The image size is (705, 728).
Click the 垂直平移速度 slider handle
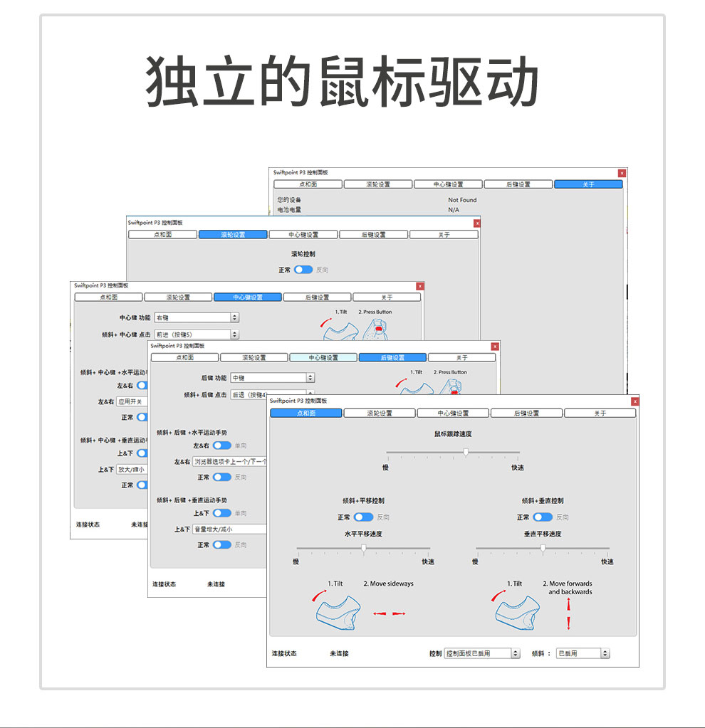coord(543,549)
